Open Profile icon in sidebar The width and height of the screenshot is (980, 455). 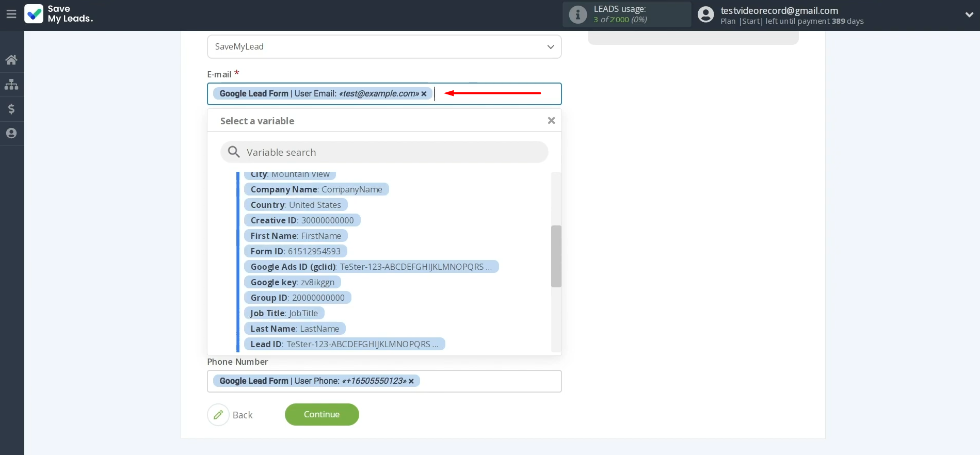[x=11, y=133]
